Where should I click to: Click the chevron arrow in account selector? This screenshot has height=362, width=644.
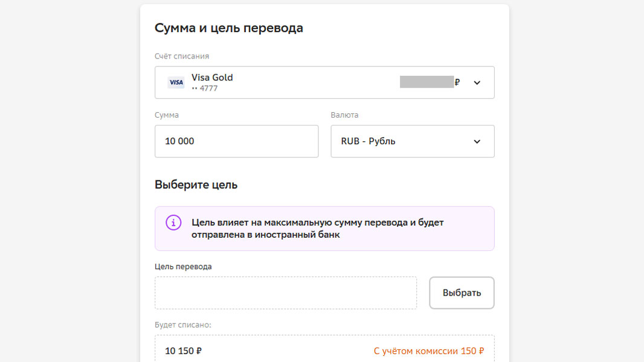(x=477, y=83)
